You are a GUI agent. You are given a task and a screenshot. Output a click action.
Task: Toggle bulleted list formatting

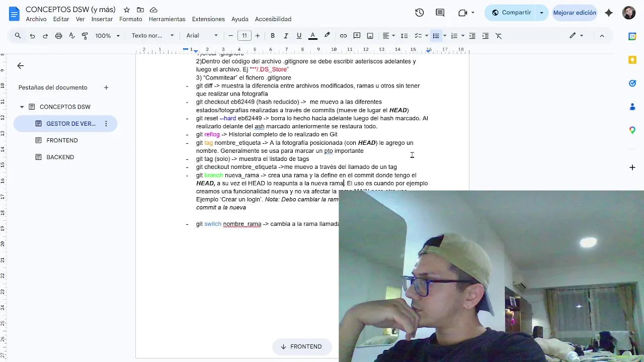tap(436, 36)
